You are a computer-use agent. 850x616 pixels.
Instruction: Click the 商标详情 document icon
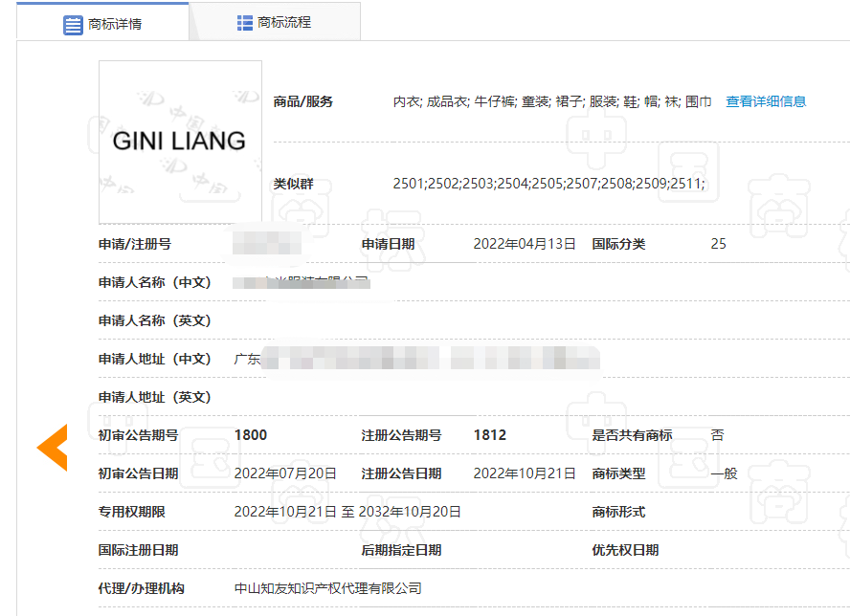pos(73,24)
